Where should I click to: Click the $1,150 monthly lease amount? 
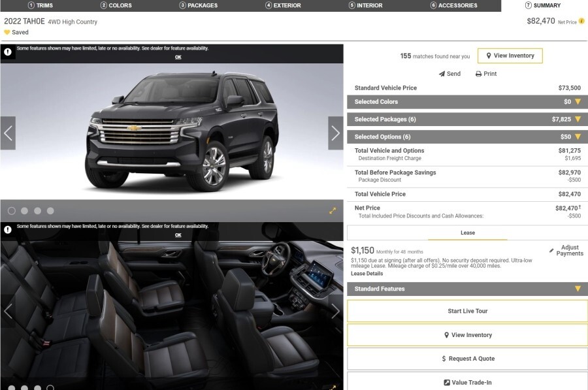(362, 250)
